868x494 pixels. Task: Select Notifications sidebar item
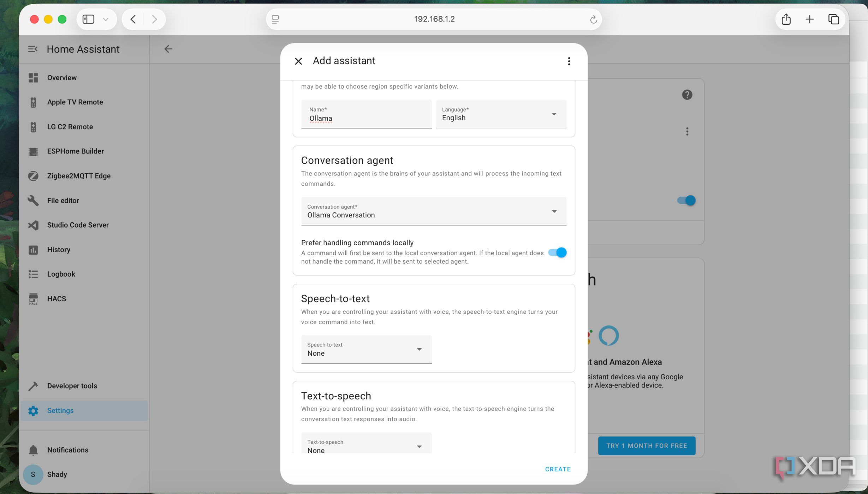click(x=84, y=450)
